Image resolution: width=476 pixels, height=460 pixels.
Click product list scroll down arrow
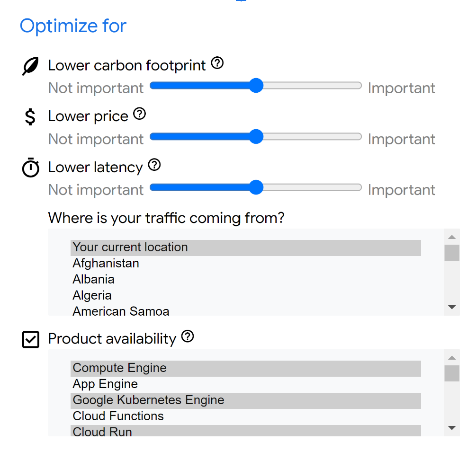coord(452,428)
